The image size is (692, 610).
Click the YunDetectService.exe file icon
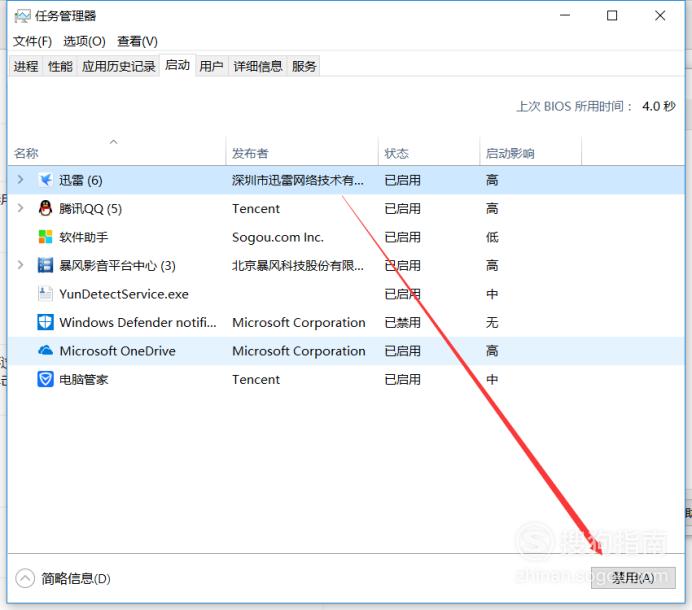click(x=45, y=294)
